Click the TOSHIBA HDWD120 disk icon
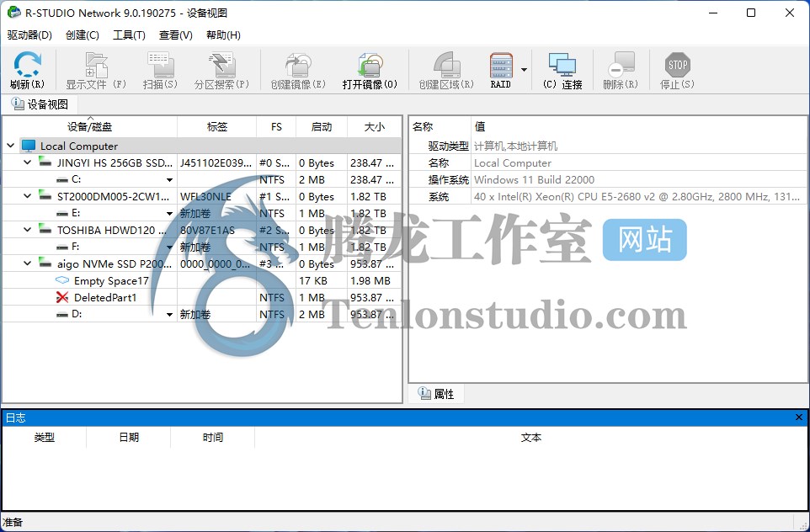The height and width of the screenshot is (532, 810). pos(45,229)
